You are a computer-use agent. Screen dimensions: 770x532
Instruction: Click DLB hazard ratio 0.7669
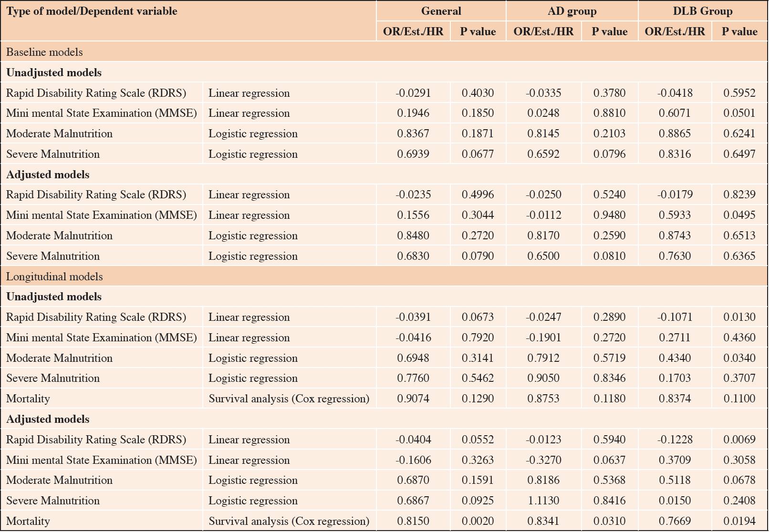coord(675,521)
